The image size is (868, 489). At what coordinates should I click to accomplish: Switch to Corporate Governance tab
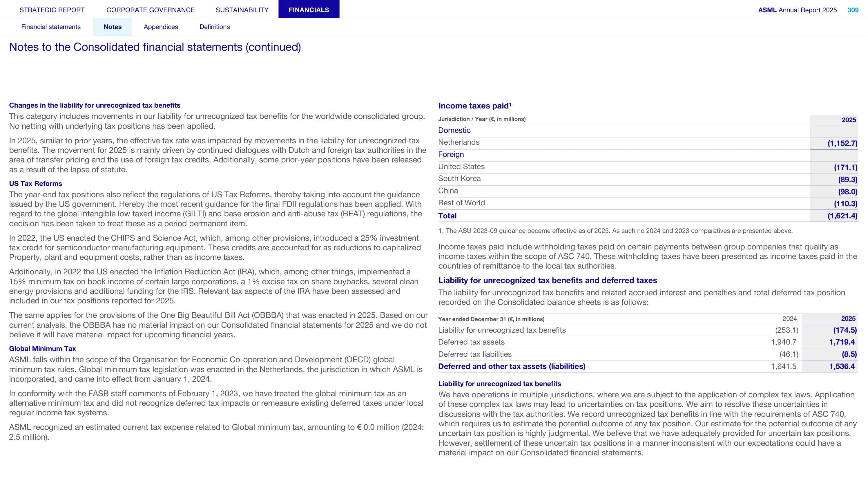[x=151, y=10]
